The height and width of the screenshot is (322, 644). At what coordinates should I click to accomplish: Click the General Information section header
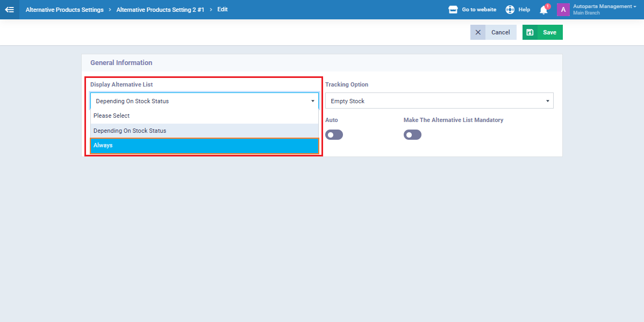[121, 63]
